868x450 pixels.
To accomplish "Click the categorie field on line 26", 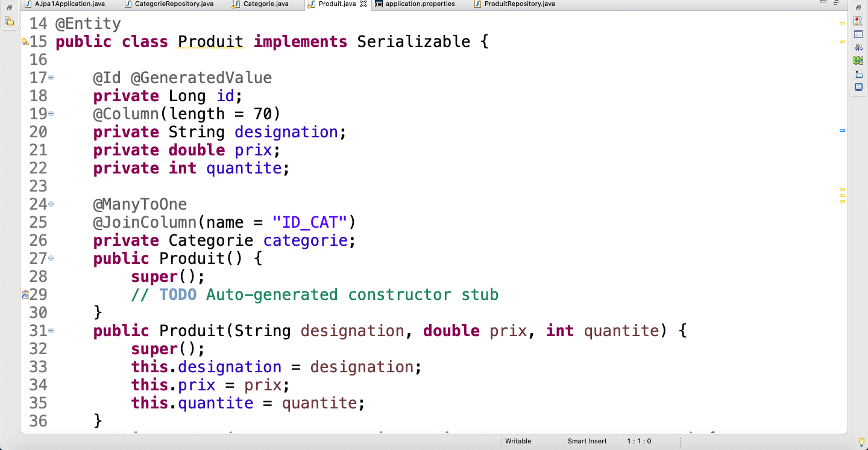I will tap(305, 240).
